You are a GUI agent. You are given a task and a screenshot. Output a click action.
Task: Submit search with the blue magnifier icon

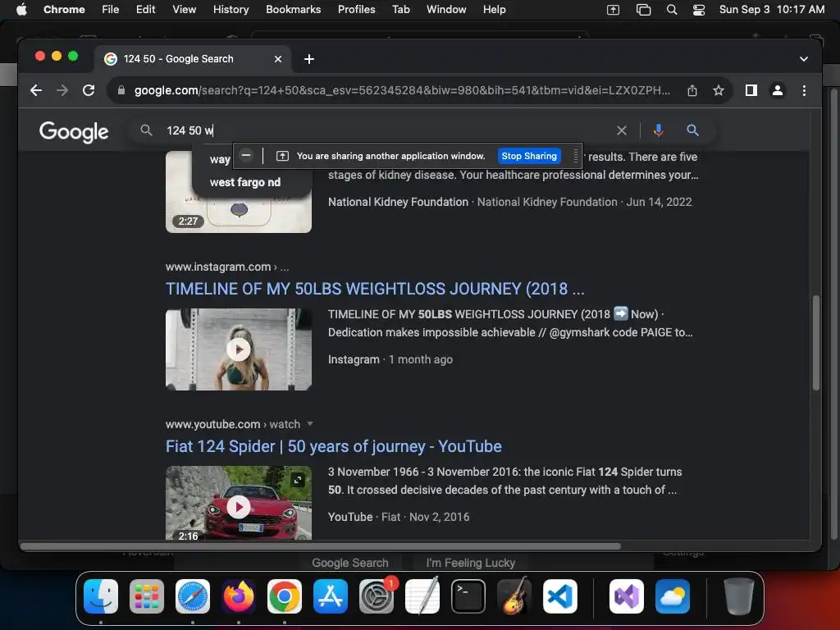click(x=692, y=130)
